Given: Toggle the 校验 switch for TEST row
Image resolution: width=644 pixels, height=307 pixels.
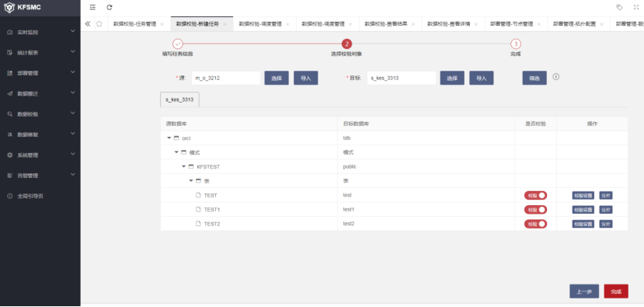Looking at the screenshot, I should pos(535,195).
